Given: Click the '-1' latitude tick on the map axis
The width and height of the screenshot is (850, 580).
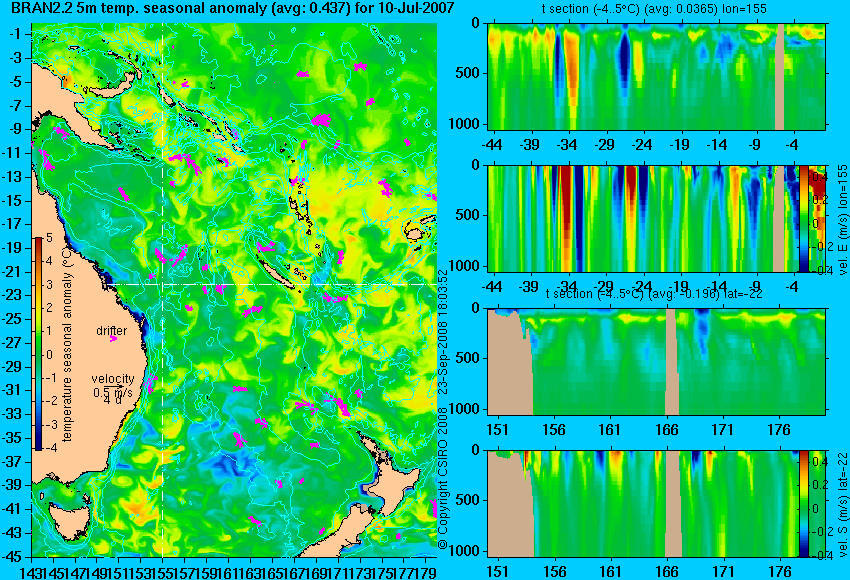Looking at the screenshot, I should pos(15,34).
